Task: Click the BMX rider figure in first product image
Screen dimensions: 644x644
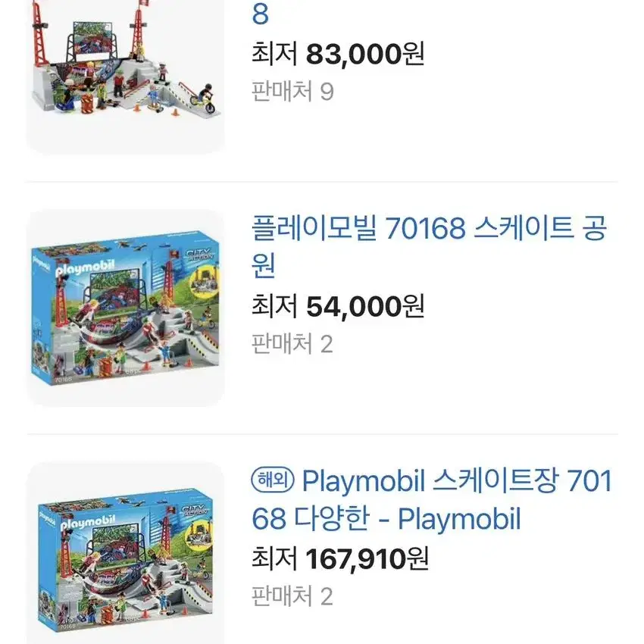Action: [204, 99]
